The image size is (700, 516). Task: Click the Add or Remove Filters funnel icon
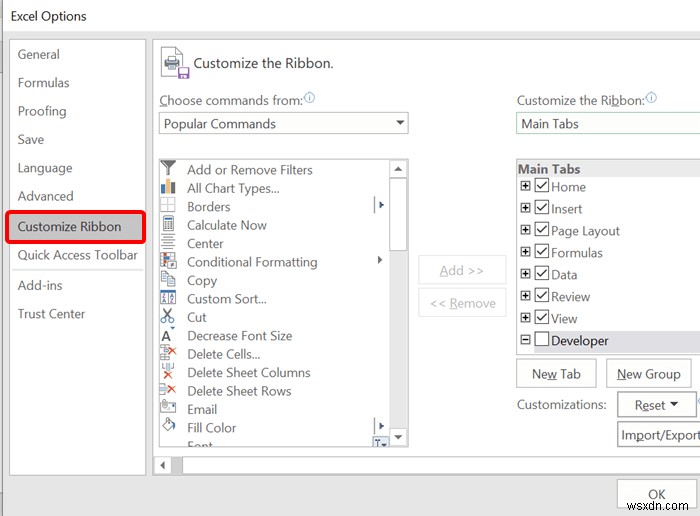(168, 168)
